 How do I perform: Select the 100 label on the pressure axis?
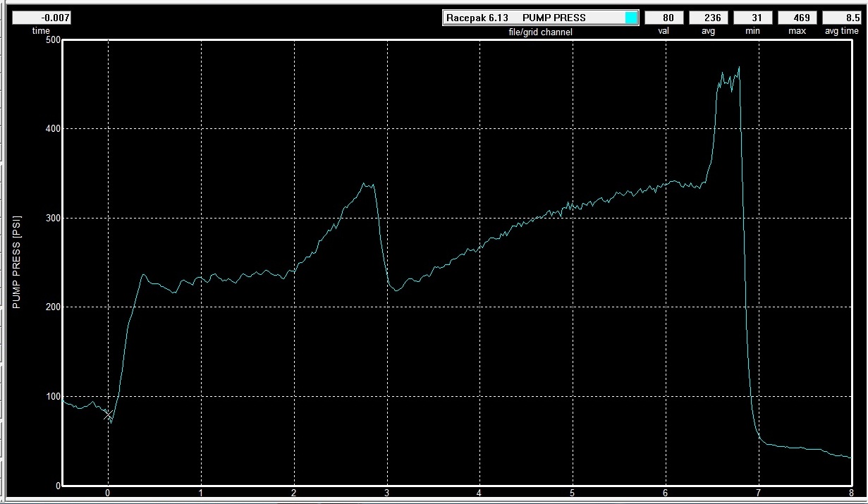[x=52, y=396]
